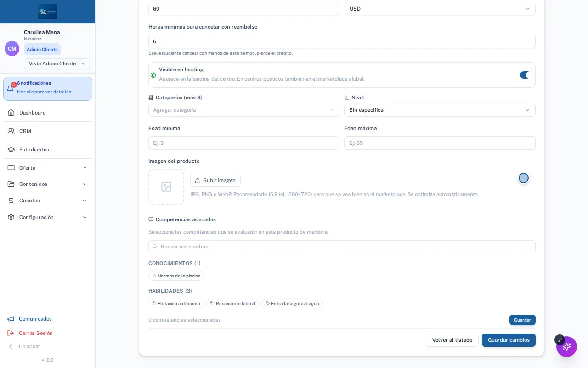Expand the Configuración sidebar section

click(47, 217)
